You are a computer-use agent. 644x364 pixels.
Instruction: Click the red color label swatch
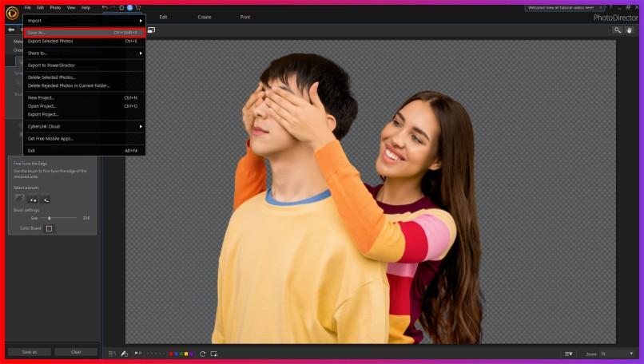point(171,353)
